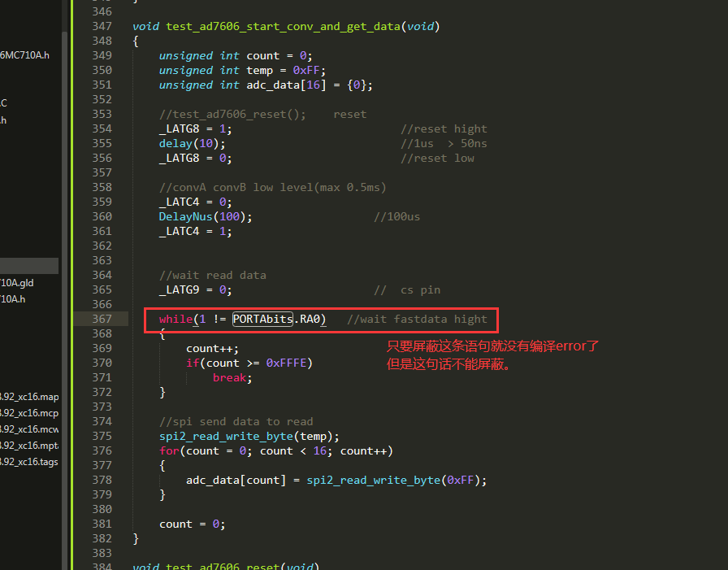This screenshot has width=728, height=570.
Task: Place cursor on PORTAbits in while condition
Action: tap(262, 319)
